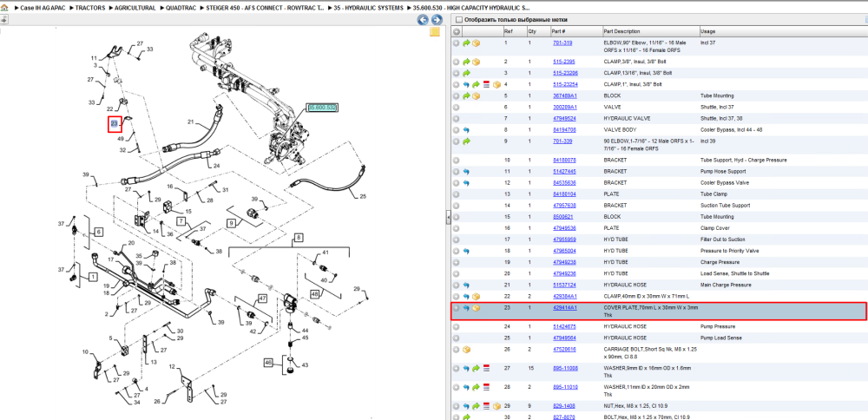Select 'Cooler Bypass, Incl 44 - 48' cell
The image size is (868, 420).
pyautogui.click(x=731, y=130)
